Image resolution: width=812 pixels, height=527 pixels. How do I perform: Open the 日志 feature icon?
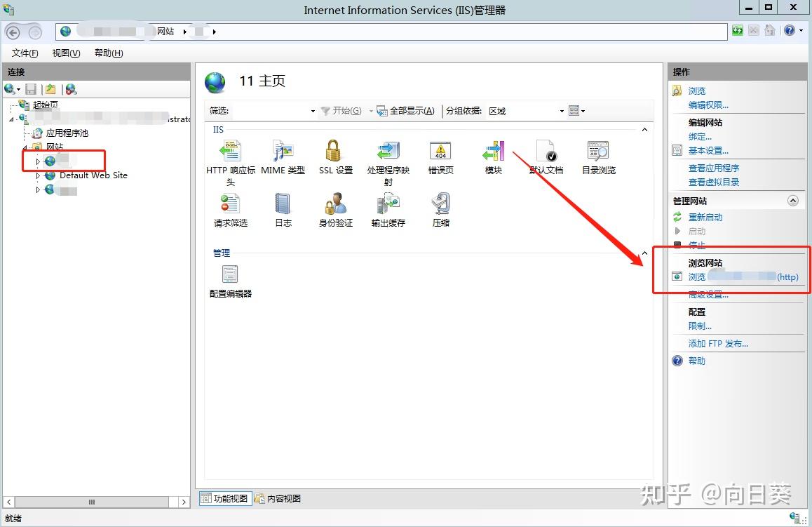point(283,204)
